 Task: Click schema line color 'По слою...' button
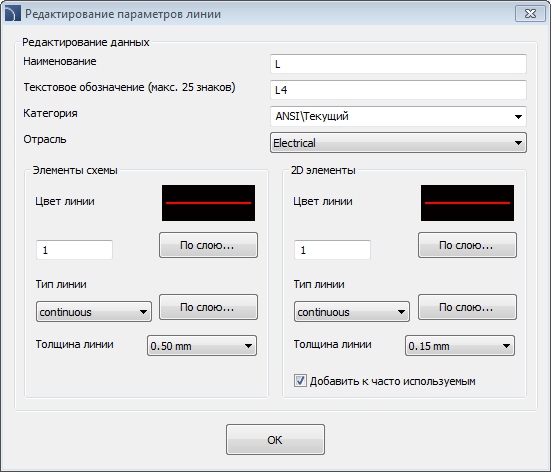click(208, 245)
